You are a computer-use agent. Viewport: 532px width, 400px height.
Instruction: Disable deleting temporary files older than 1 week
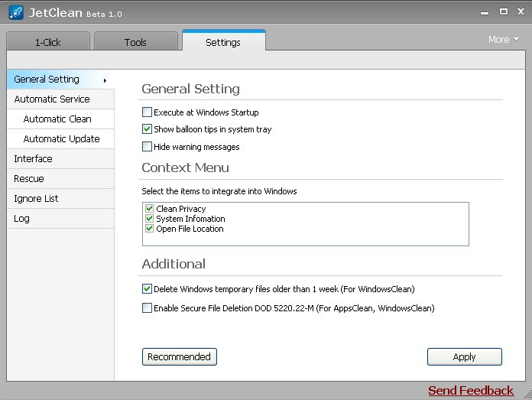click(x=147, y=289)
